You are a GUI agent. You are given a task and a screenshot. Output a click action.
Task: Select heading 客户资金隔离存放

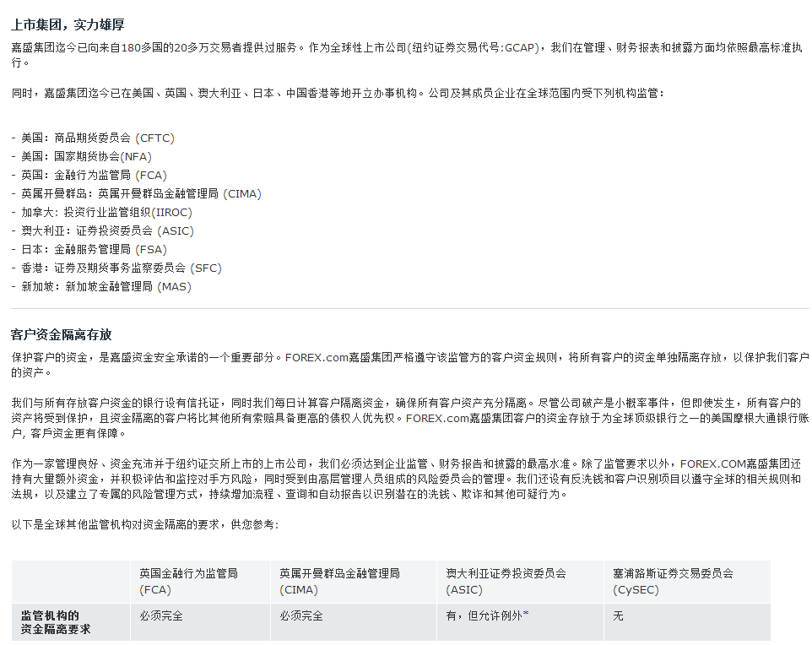61,334
